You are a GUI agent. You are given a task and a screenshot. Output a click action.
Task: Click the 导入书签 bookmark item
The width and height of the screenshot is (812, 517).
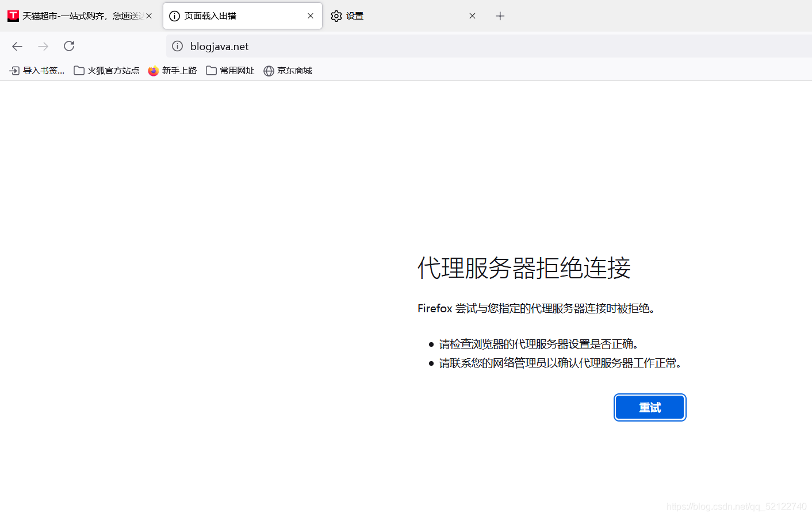point(37,71)
